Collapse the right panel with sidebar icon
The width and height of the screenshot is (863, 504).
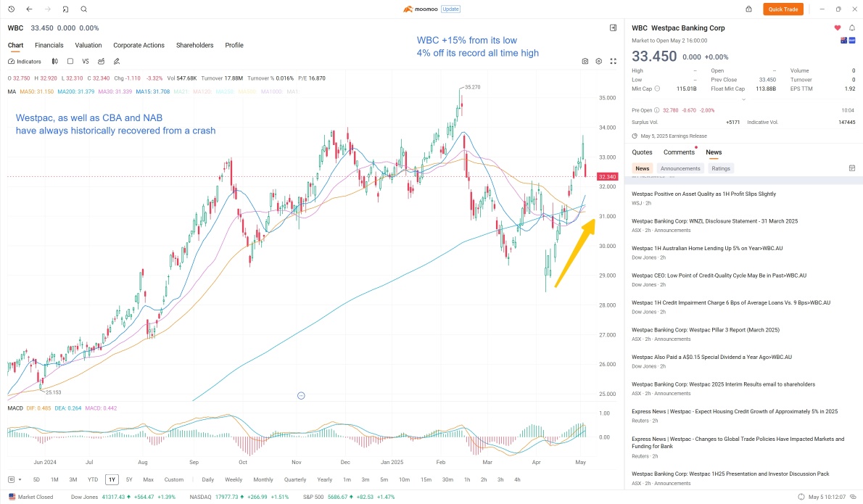pyautogui.click(x=613, y=28)
